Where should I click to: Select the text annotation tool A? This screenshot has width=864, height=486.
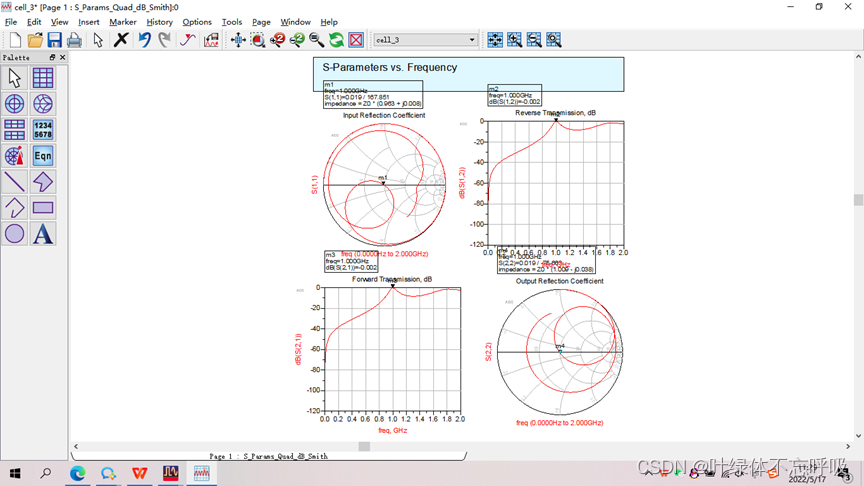click(43, 234)
